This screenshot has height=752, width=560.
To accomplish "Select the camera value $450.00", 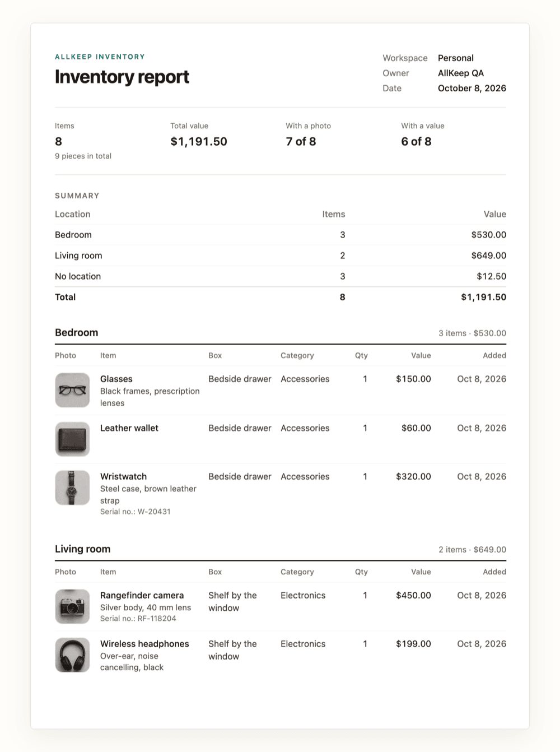I will click(413, 595).
